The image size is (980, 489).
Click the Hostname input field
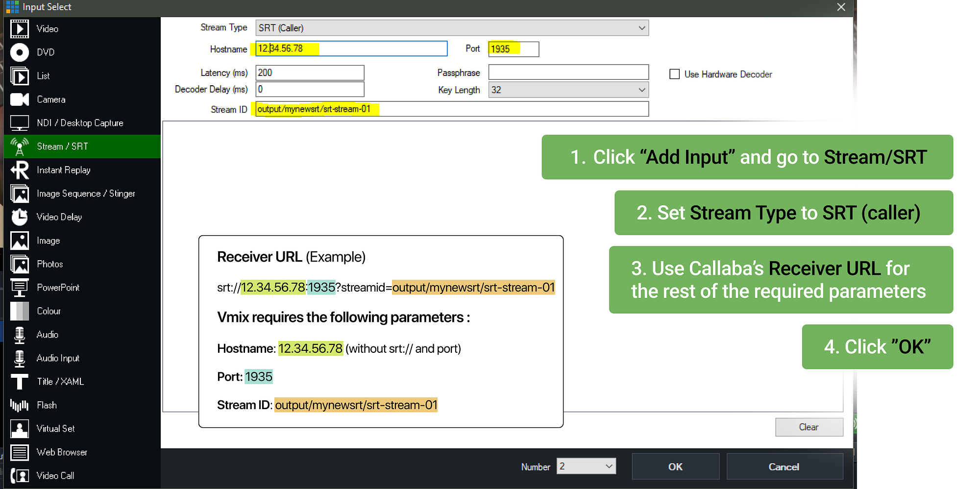tap(351, 49)
